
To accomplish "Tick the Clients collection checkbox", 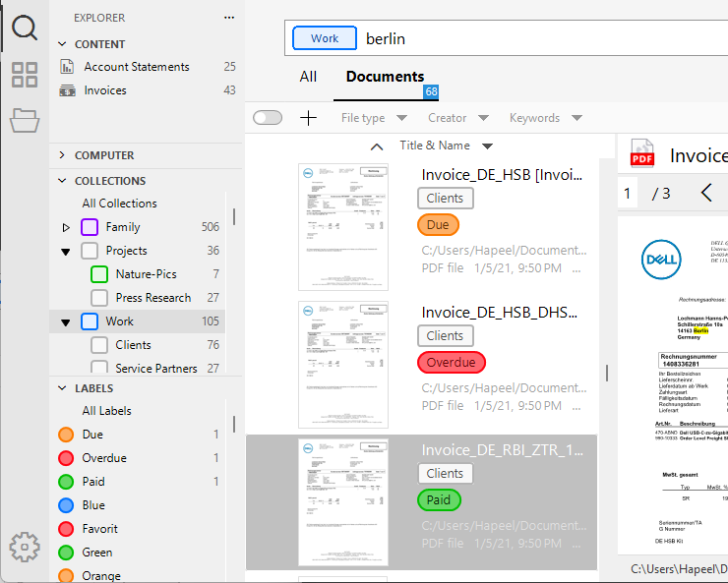I will click(99, 345).
